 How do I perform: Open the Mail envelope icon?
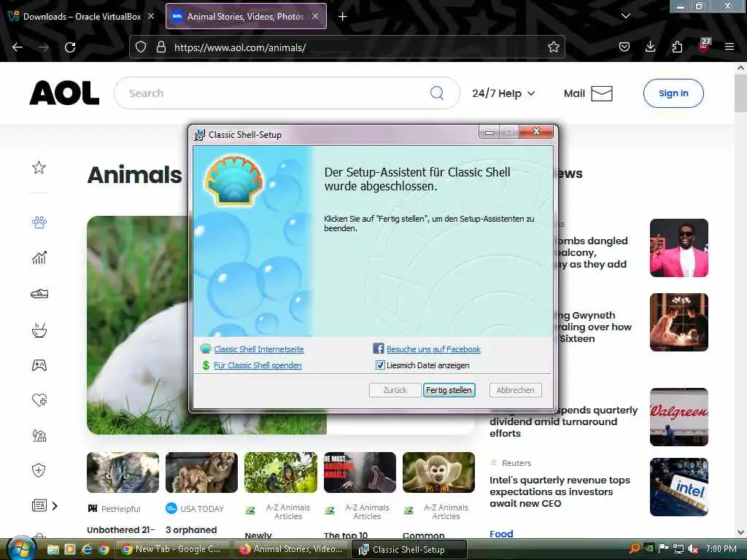(602, 93)
